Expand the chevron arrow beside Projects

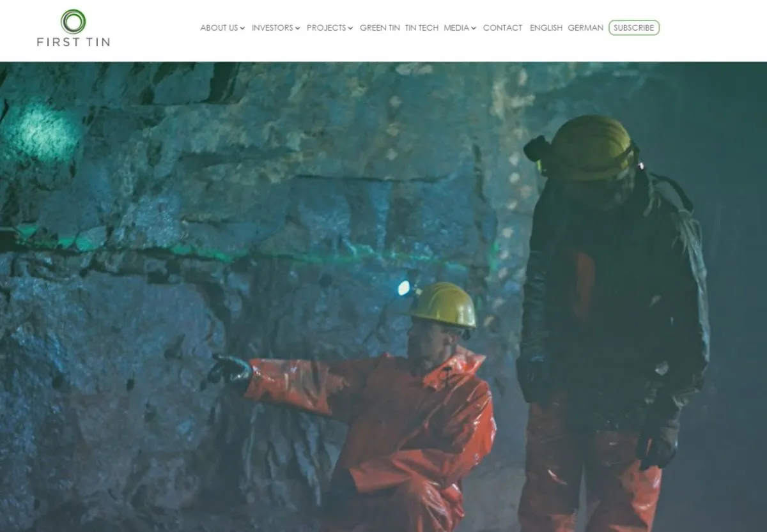(x=350, y=29)
